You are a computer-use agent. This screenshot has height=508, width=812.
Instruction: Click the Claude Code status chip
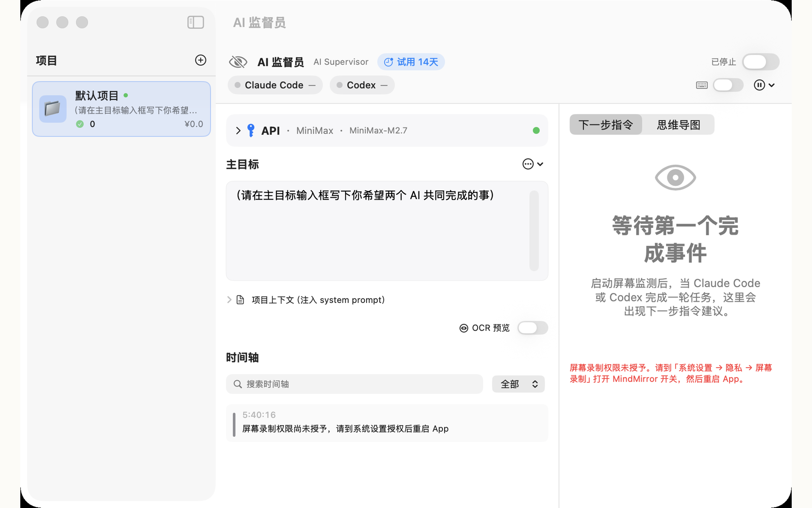275,85
